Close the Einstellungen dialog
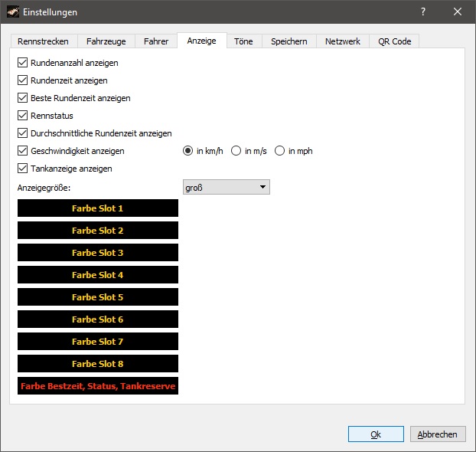The width and height of the screenshot is (476, 452). click(x=458, y=12)
